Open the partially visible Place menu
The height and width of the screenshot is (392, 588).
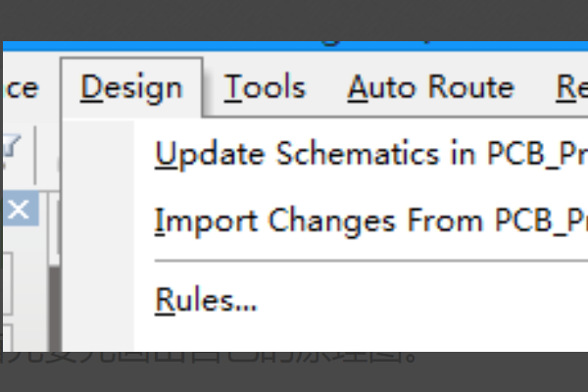20,88
